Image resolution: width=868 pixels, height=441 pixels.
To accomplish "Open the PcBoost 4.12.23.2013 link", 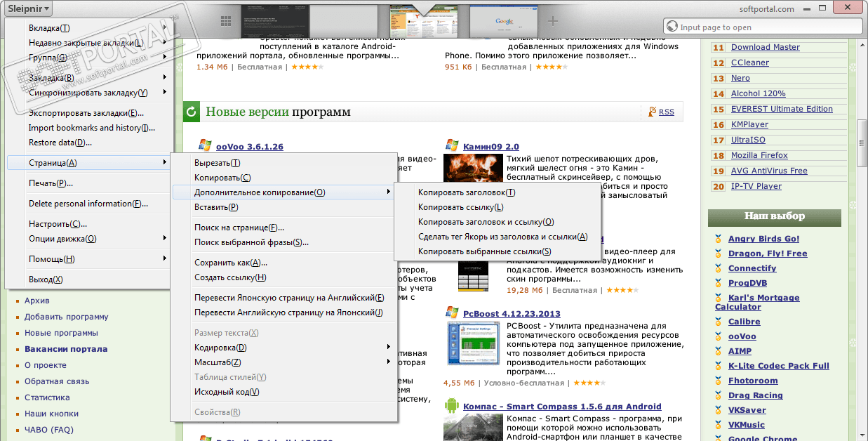I will coord(512,314).
